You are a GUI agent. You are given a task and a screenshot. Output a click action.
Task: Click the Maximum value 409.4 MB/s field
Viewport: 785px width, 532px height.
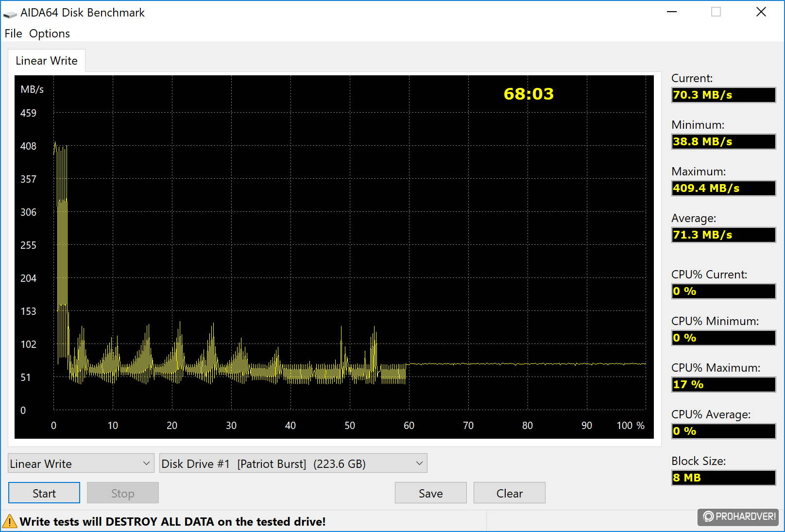(723, 188)
